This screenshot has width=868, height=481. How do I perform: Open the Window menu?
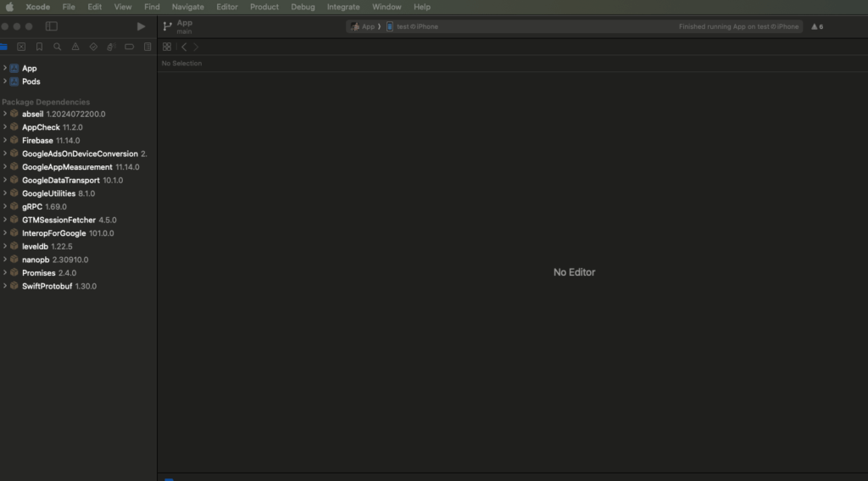387,7
